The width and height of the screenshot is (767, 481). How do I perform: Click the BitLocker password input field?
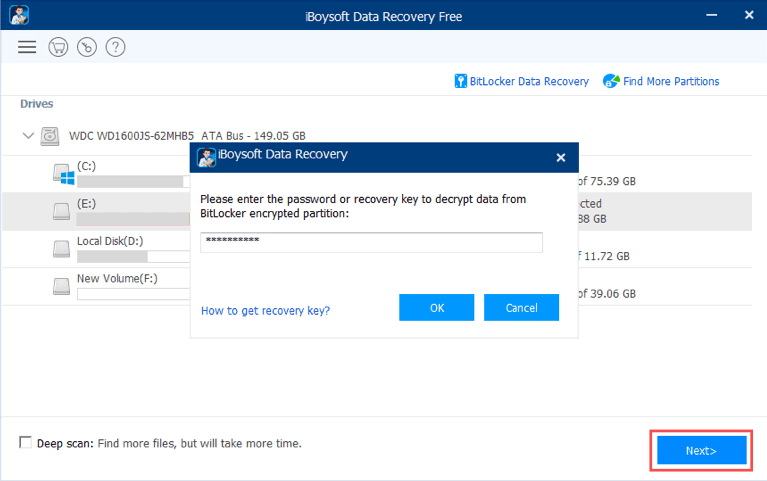tap(371, 243)
